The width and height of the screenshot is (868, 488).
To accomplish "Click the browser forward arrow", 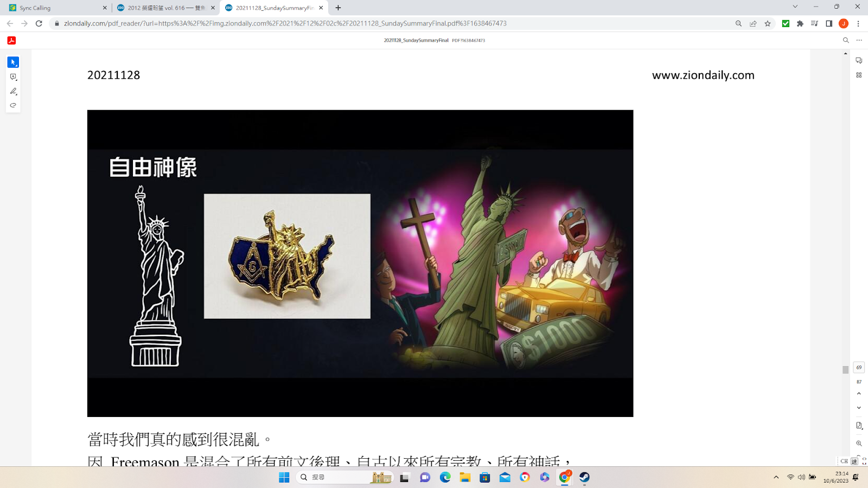I will coord(24,23).
